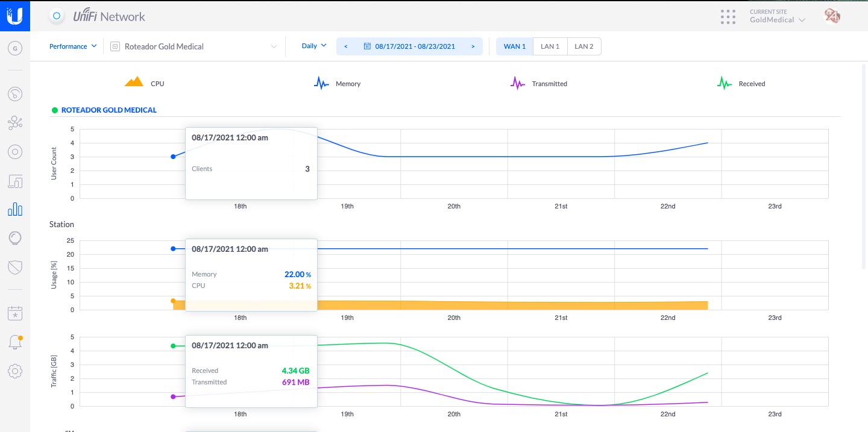
Task: Open the Roteador Gold Medical device selector
Action: [194, 46]
